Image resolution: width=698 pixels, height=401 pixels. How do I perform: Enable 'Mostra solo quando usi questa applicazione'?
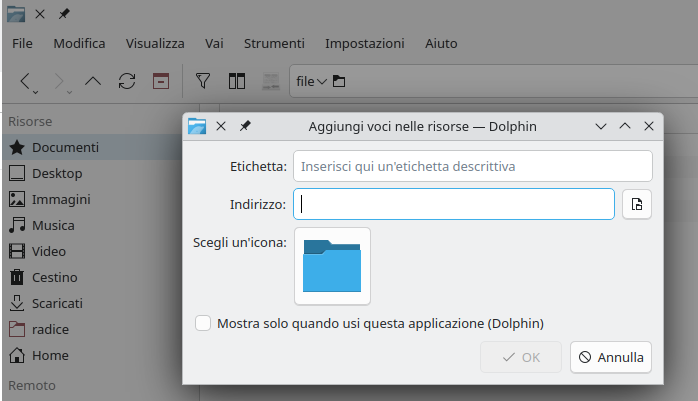pos(203,323)
